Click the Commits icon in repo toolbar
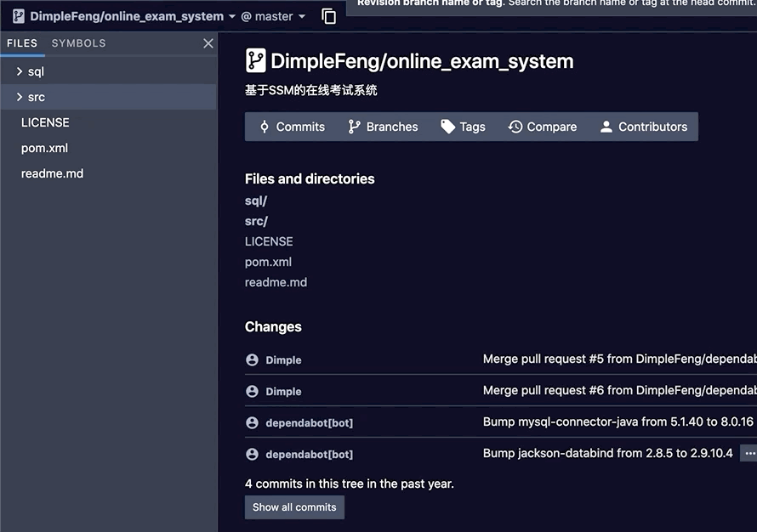 pos(266,126)
